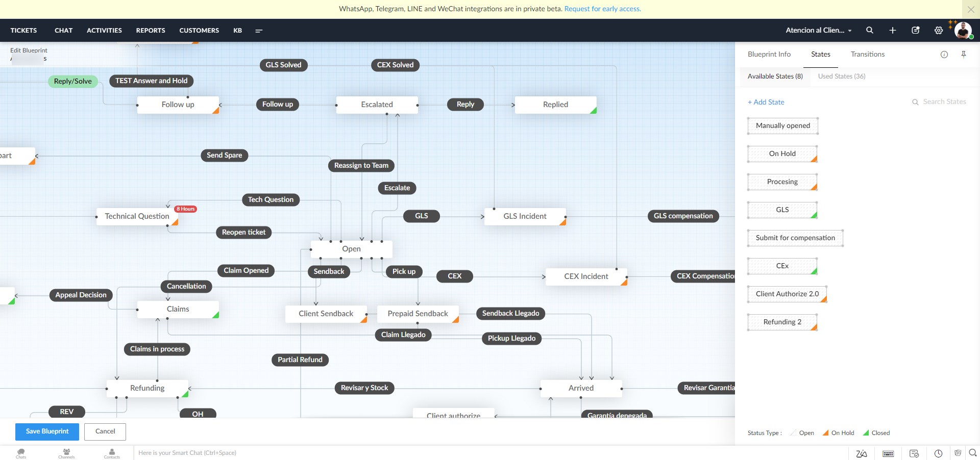Select the Arrived state node
This screenshot has height=460, width=980.
pyautogui.click(x=581, y=388)
